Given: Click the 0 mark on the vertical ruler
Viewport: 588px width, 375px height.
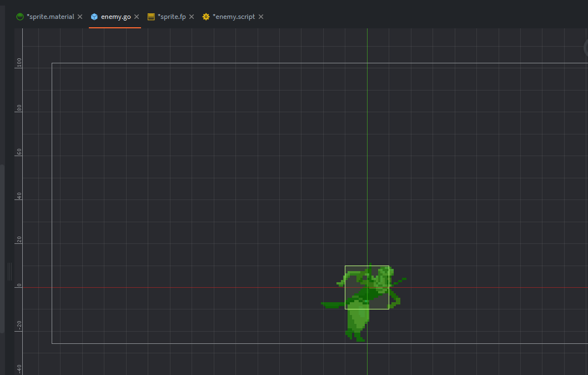Looking at the screenshot, I should click(19, 287).
